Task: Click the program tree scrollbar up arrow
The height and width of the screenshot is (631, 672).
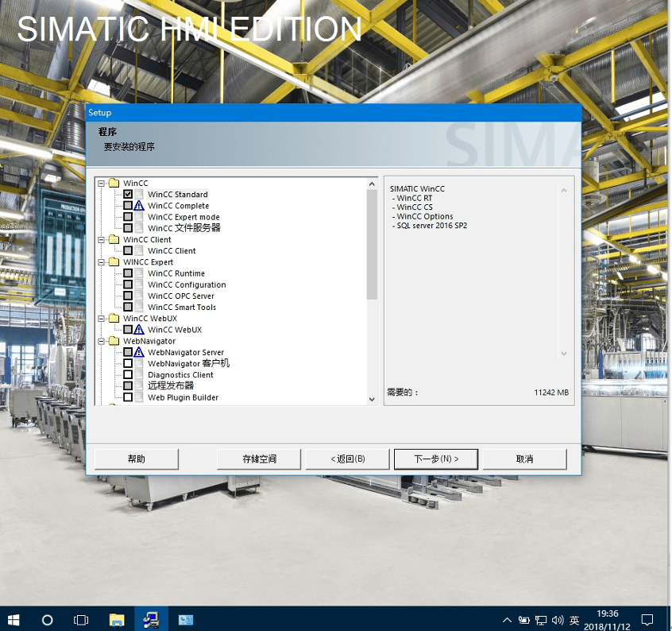Action: coord(372,184)
